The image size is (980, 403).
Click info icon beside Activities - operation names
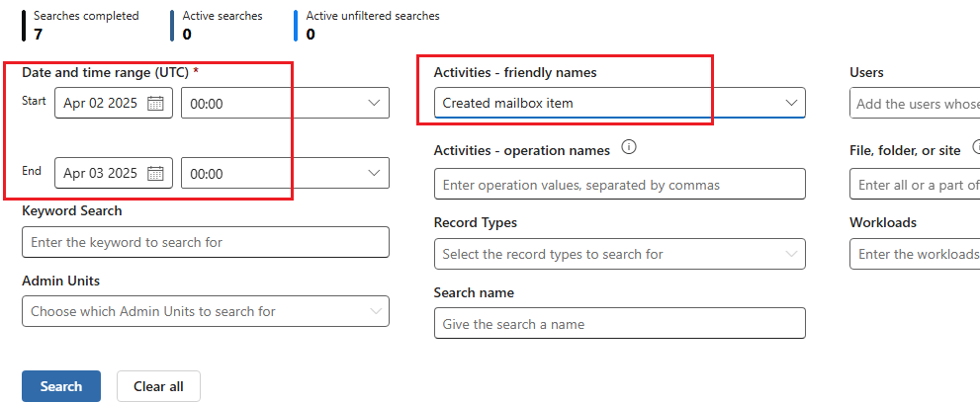pos(628,148)
